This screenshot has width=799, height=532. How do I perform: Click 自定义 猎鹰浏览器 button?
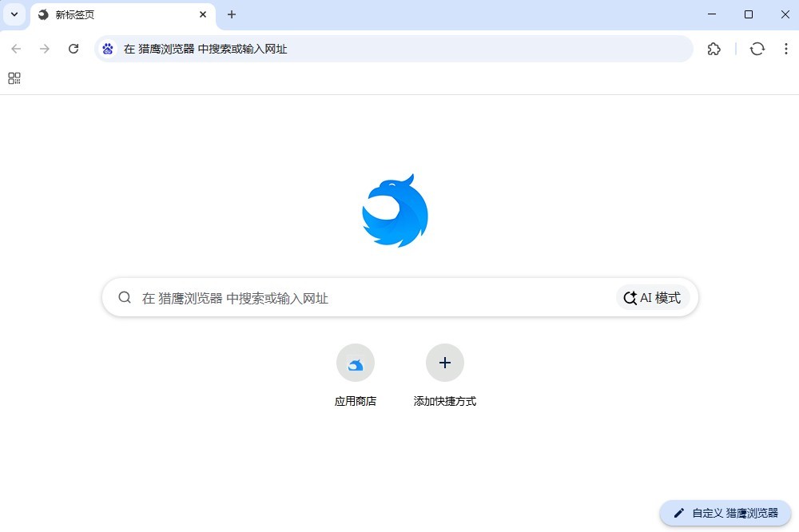tap(725, 513)
